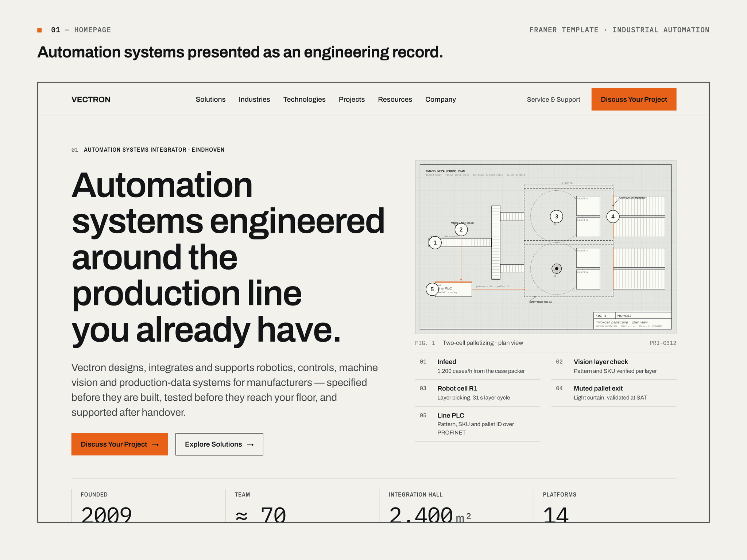
Task: Click callout marker 5 beside Line PLC
Action: [x=432, y=289]
